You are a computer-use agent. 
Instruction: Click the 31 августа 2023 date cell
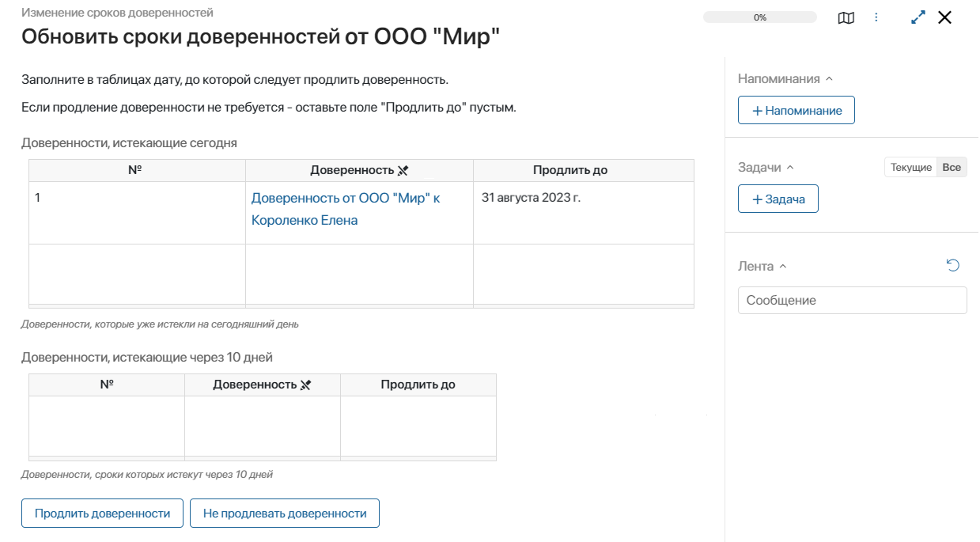tap(531, 198)
